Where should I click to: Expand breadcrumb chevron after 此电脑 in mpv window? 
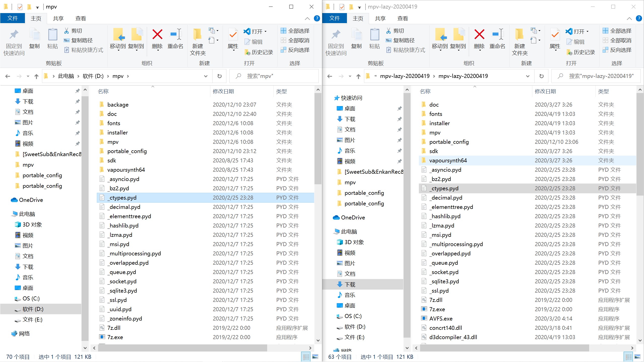pyautogui.click(x=78, y=76)
